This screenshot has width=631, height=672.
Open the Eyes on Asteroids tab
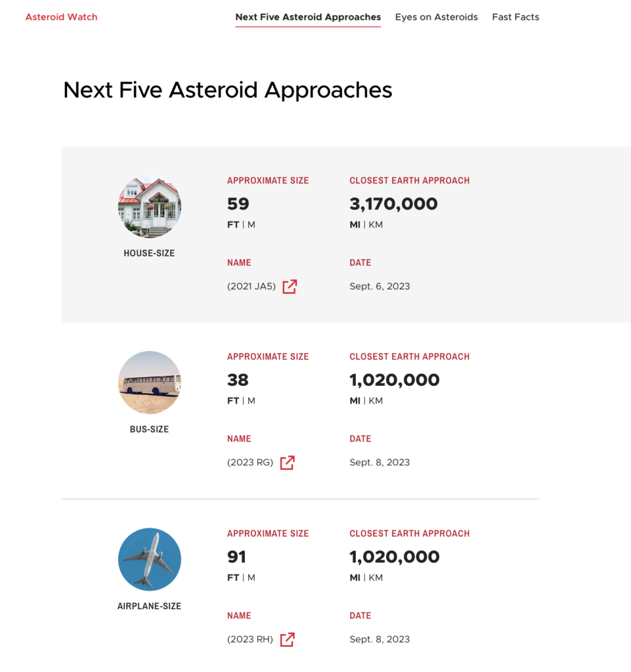click(x=436, y=17)
